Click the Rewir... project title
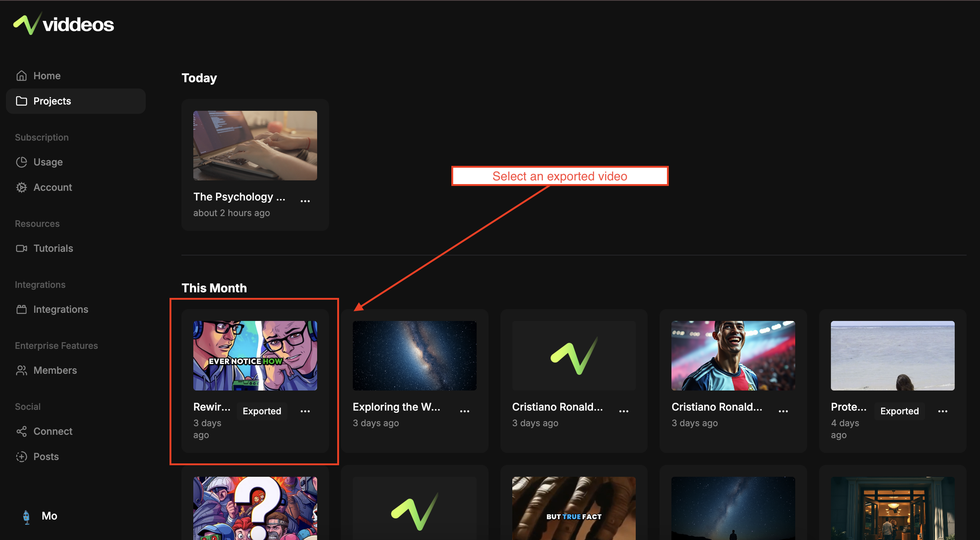 212,407
